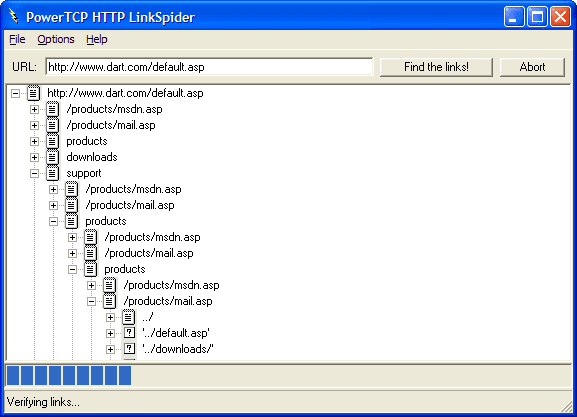The height and width of the screenshot is (417, 577).
Task: Click the Abort button
Action: pos(532,67)
